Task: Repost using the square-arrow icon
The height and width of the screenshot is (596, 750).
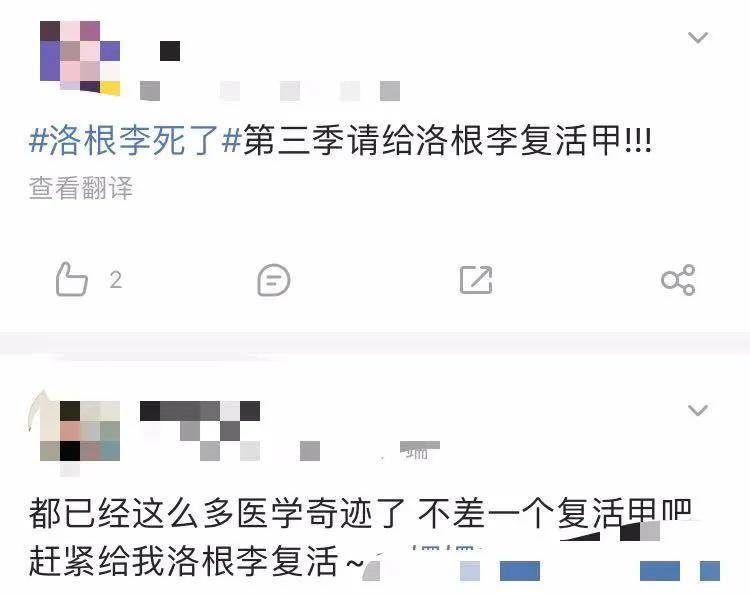Action: 476,280
